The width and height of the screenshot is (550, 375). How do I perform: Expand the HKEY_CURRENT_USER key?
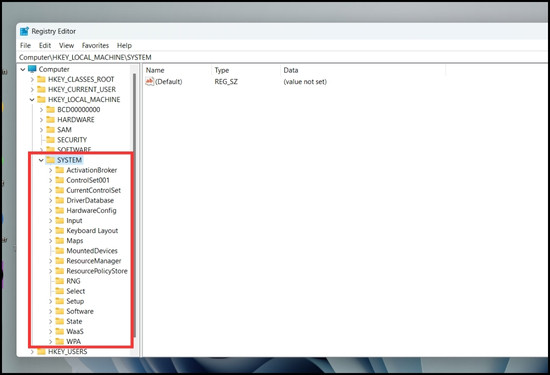(32, 90)
